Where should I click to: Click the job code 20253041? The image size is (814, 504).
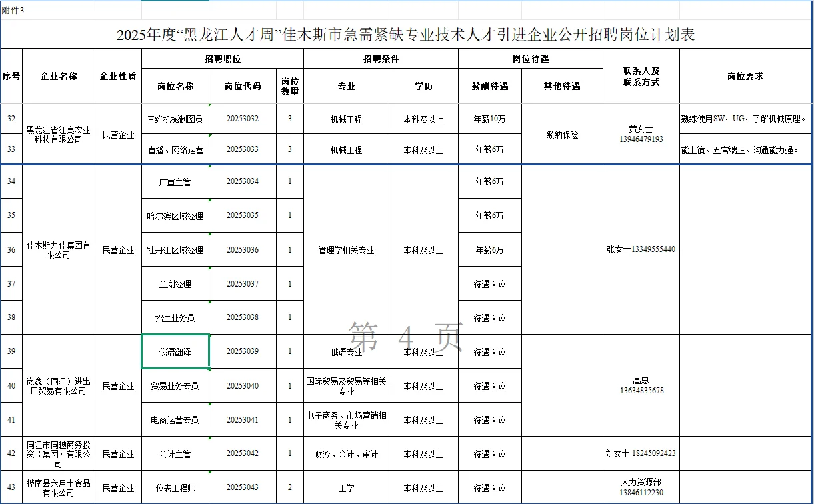243,419
